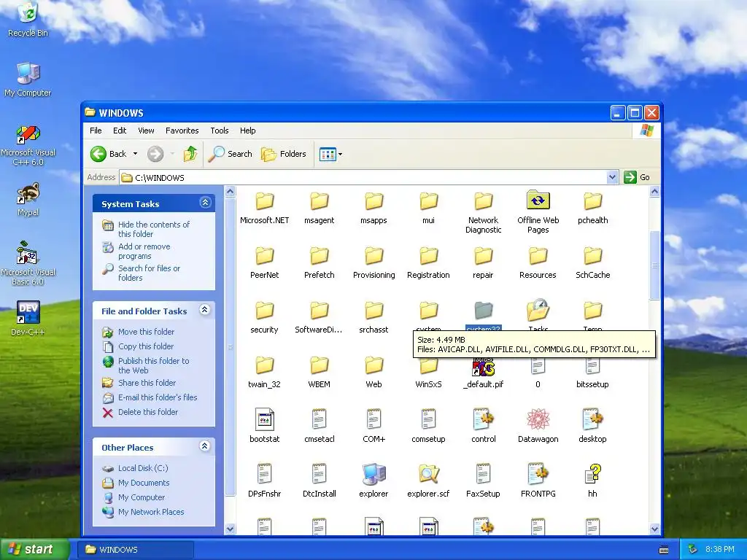This screenshot has width=747, height=560.
Task: Collapse the Other Places panel
Action: point(205,446)
